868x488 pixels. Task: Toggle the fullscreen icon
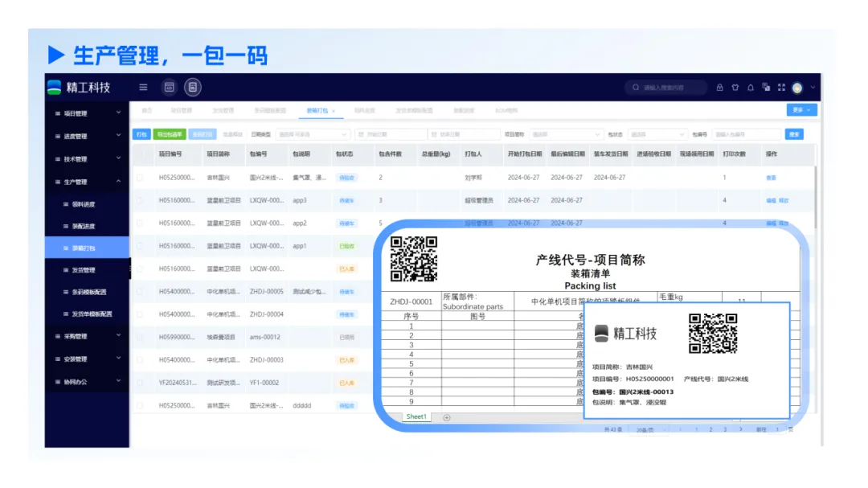782,88
